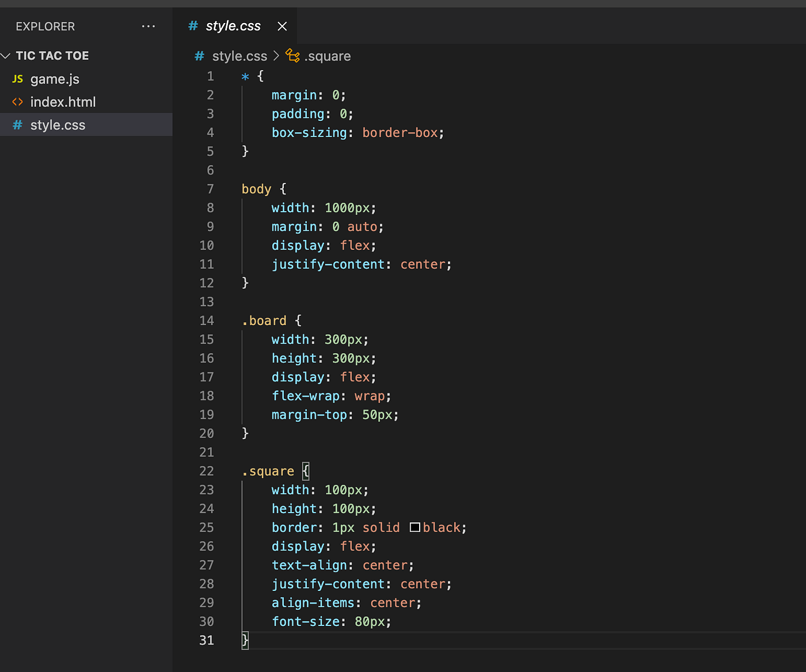Click the 'text-align' property on line 27

click(x=309, y=565)
